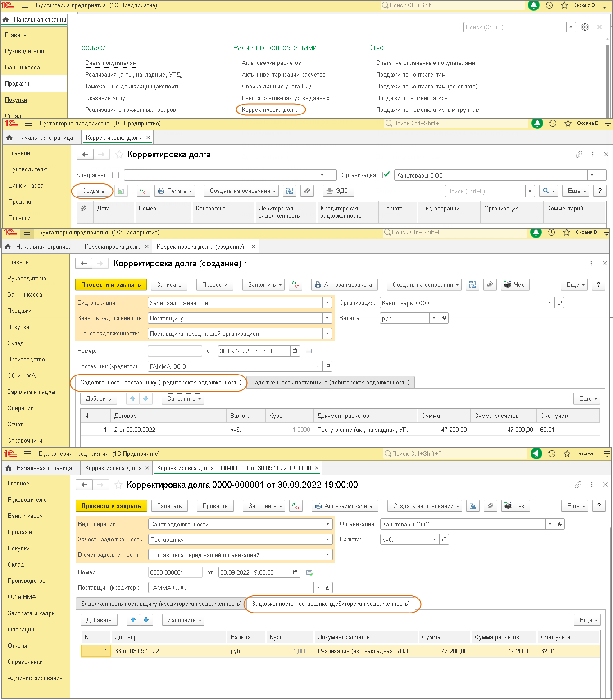Open 'Задолженность поставщику (кредиторская задолженность)' tab in (создание) window
Image resolution: width=613 pixels, height=700 pixels.
(x=161, y=383)
